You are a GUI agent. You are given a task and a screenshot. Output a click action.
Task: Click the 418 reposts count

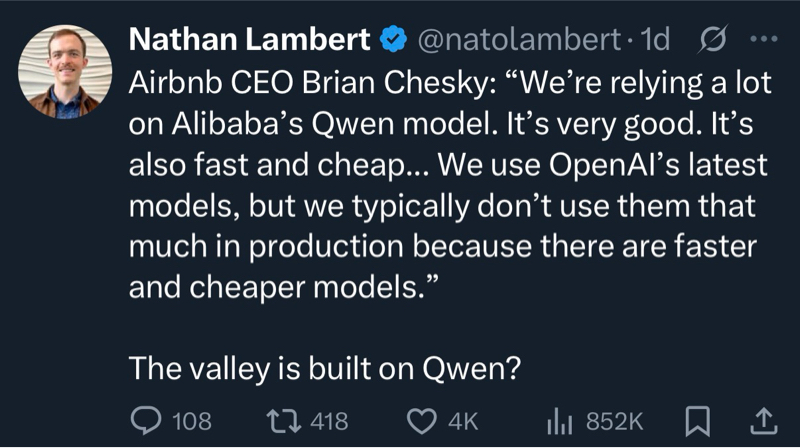click(329, 420)
